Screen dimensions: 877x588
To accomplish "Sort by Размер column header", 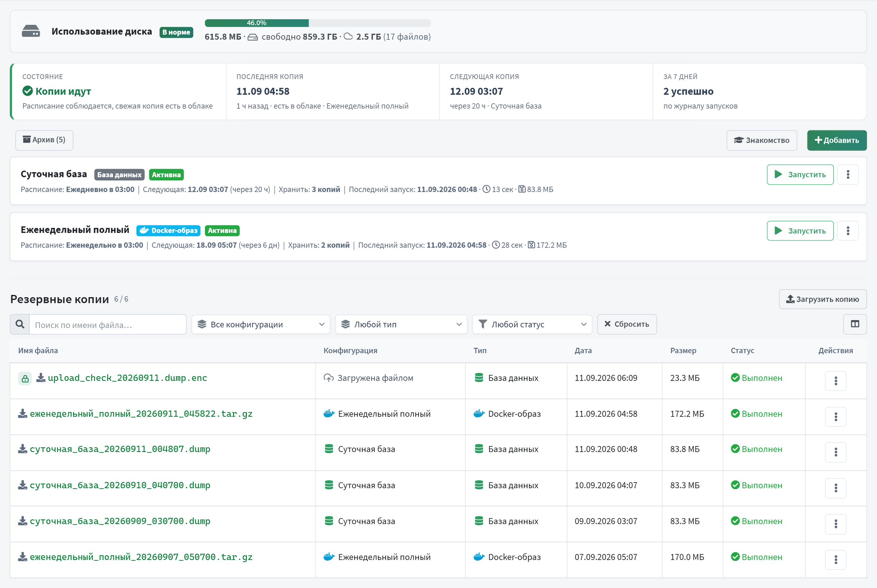I will [683, 350].
